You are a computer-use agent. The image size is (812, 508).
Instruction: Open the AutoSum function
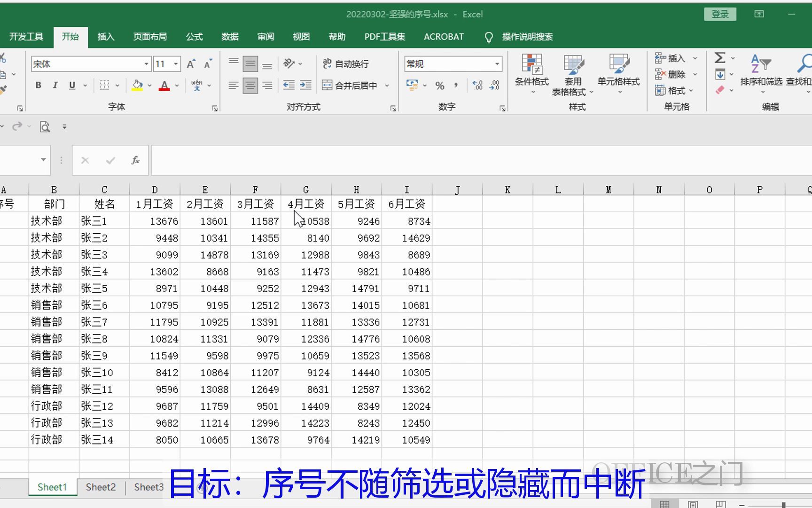(720, 58)
